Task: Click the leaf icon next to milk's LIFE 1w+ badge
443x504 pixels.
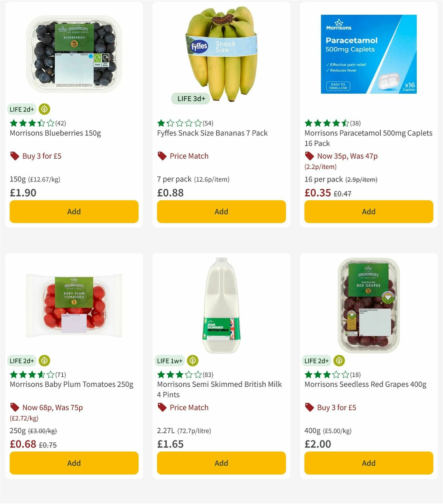Action: 192,360
